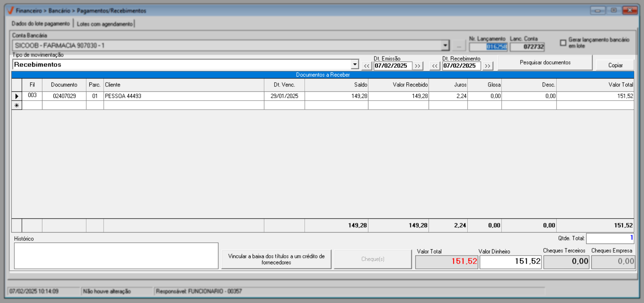Click the Copiar button

(x=615, y=65)
